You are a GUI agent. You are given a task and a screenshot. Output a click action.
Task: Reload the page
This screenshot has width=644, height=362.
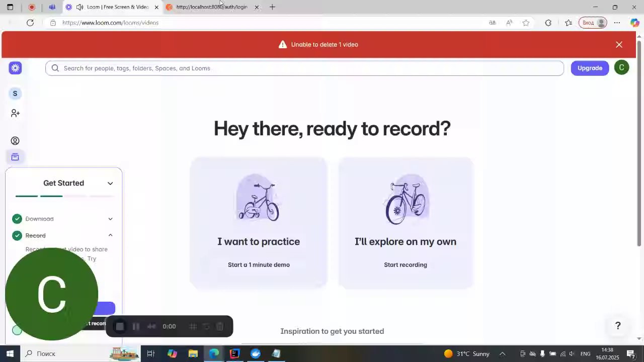[x=30, y=23]
